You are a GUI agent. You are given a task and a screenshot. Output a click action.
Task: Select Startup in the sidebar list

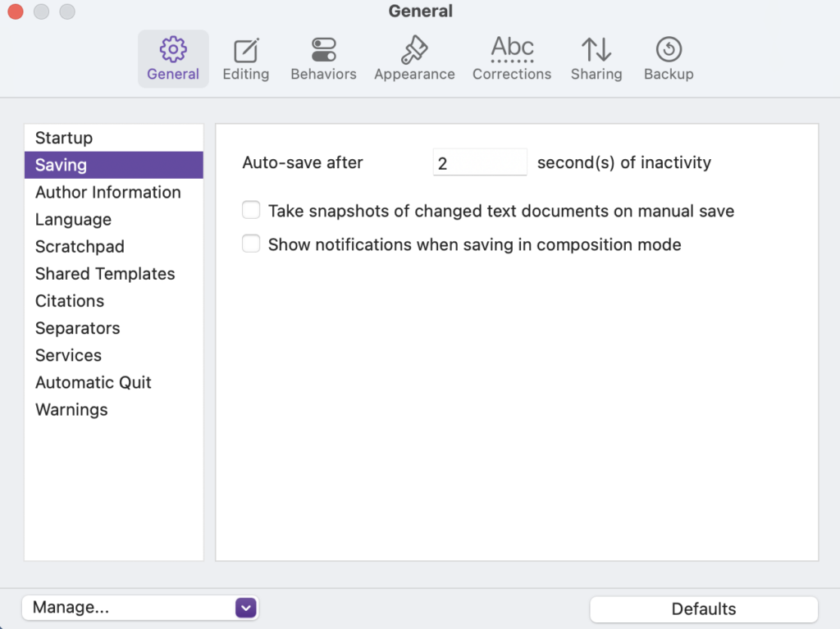(113, 138)
